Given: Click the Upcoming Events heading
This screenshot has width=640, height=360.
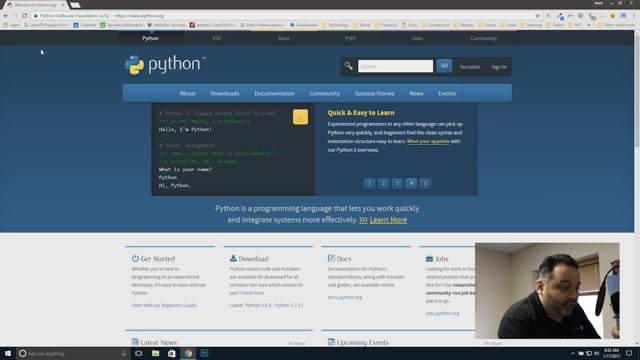Looking at the screenshot, I should click(x=362, y=342).
